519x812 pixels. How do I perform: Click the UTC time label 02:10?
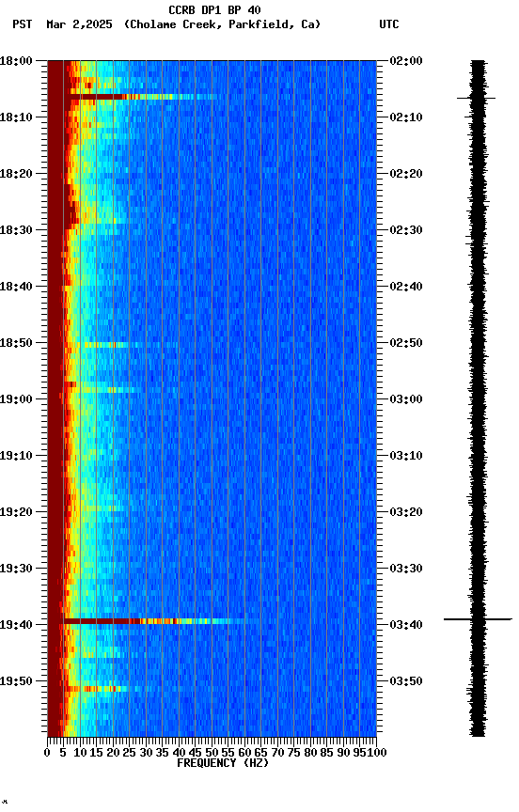[406, 117]
